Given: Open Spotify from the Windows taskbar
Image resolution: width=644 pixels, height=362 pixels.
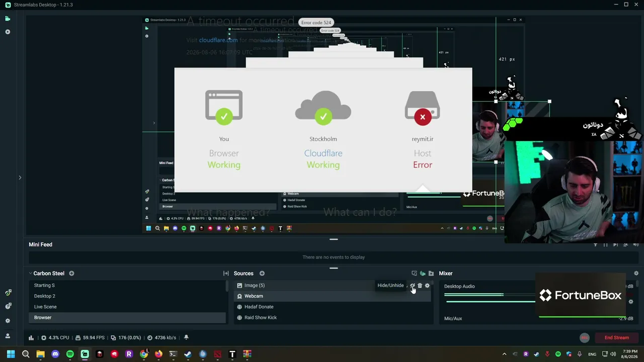Looking at the screenshot, I should tap(70, 354).
